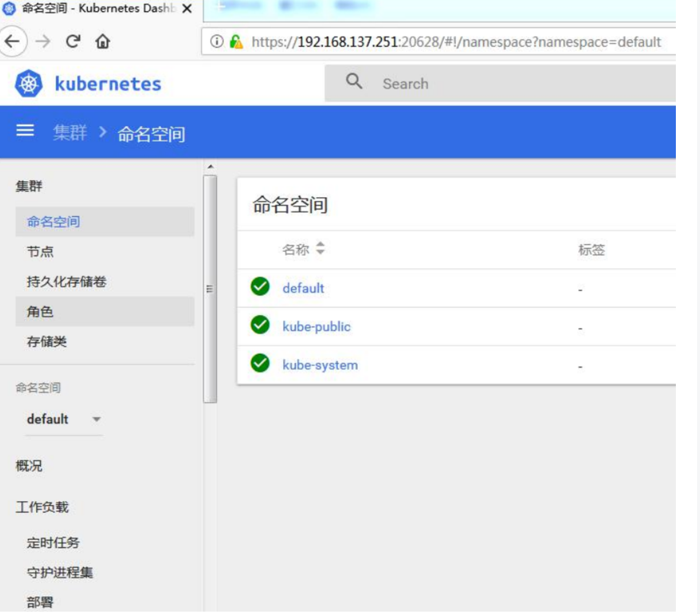Go to browser home page icon
This screenshot has width=700, height=614.
[x=102, y=42]
